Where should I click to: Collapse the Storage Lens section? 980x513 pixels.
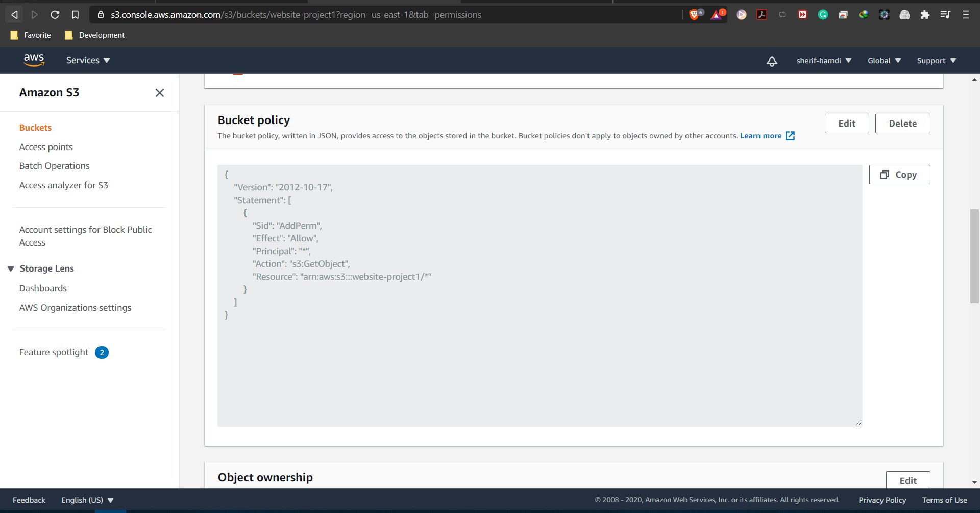(x=11, y=268)
